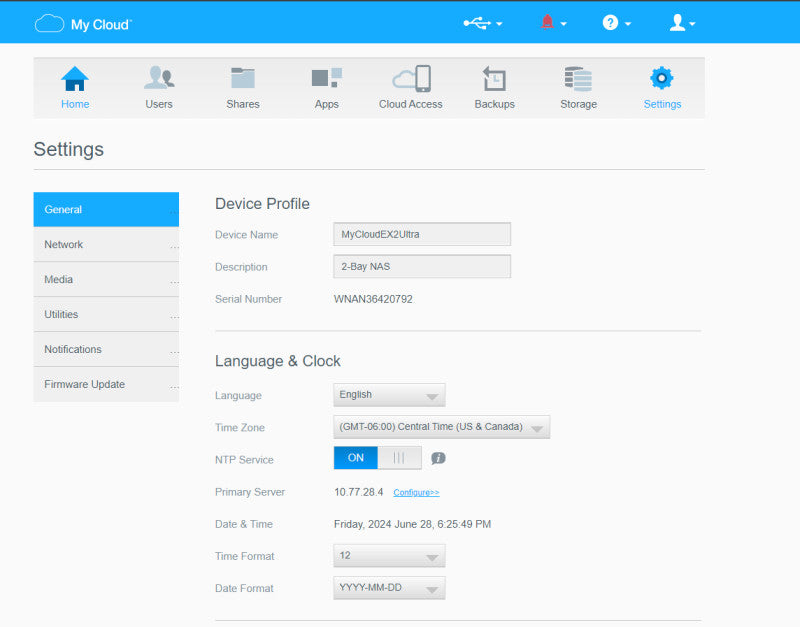
Task: Open the Date Format dropdown
Action: 389,588
